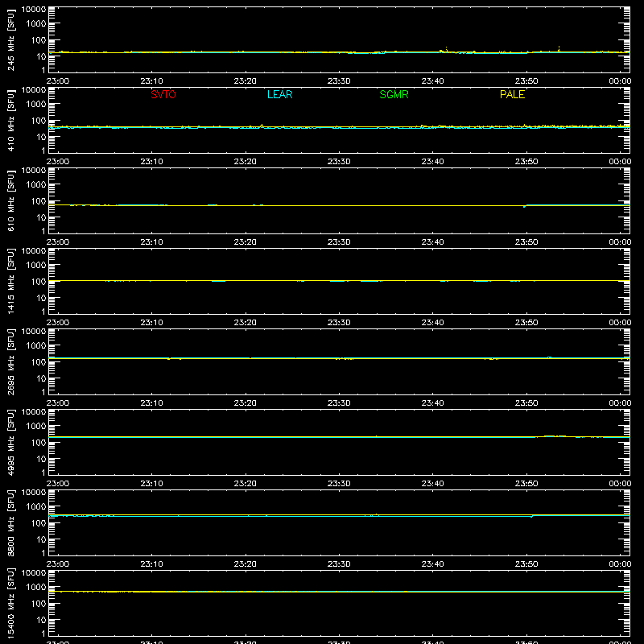This screenshot has height=644, width=644.
Task: Click 23:10 time label below 2695 MHz panel
Action: pos(151,403)
